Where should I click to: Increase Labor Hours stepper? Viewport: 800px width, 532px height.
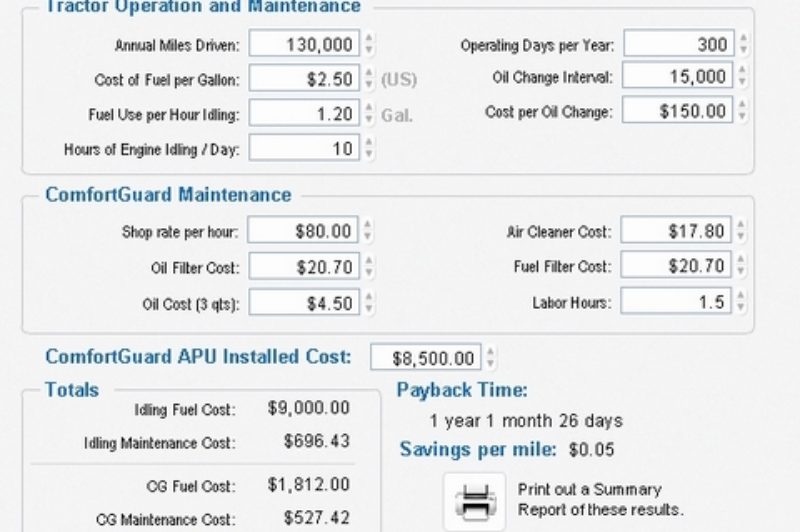(741, 295)
